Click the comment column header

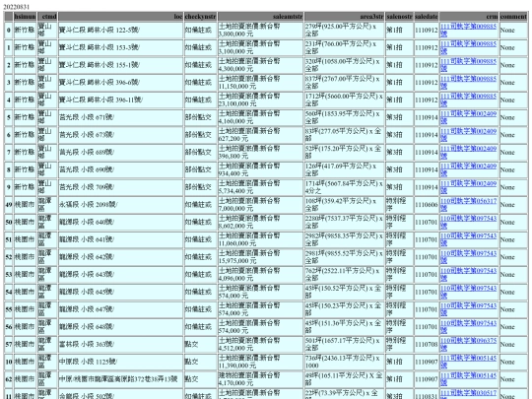click(513, 17)
